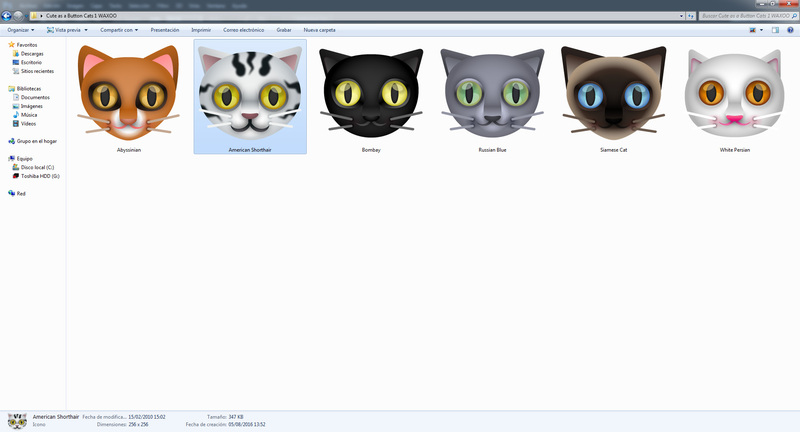The height and width of the screenshot is (432, 800).
Task: Click Nueva carpeta in the toolbar
Action: (319, 30)
